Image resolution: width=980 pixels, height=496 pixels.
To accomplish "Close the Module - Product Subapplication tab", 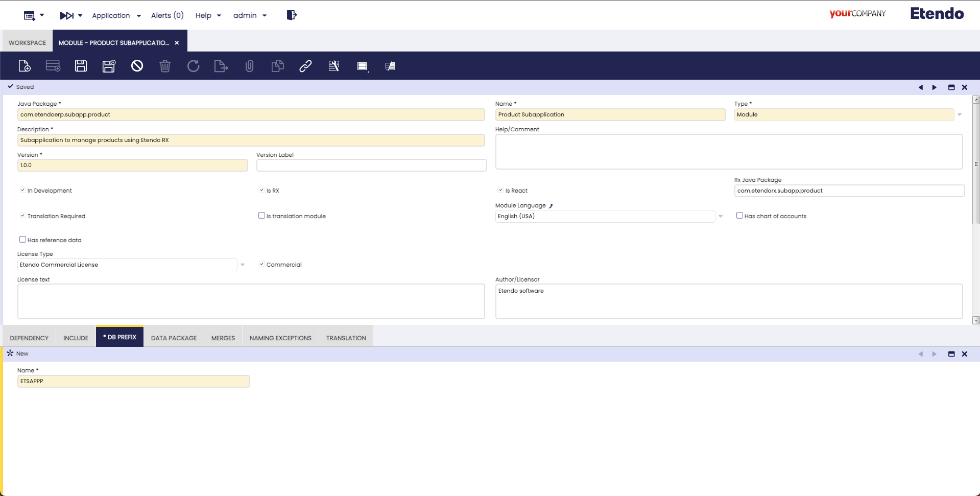I will click(177, 43).
